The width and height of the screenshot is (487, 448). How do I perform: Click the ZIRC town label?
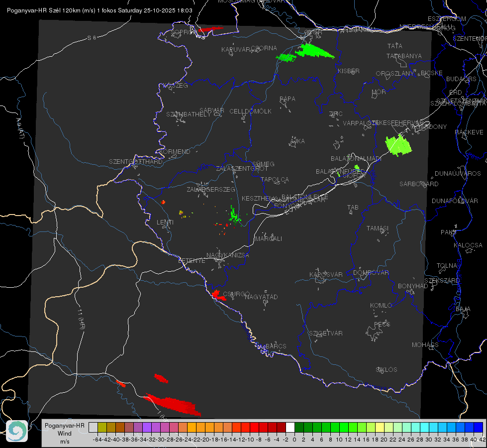pyautogui.click(x=336, y=114)
